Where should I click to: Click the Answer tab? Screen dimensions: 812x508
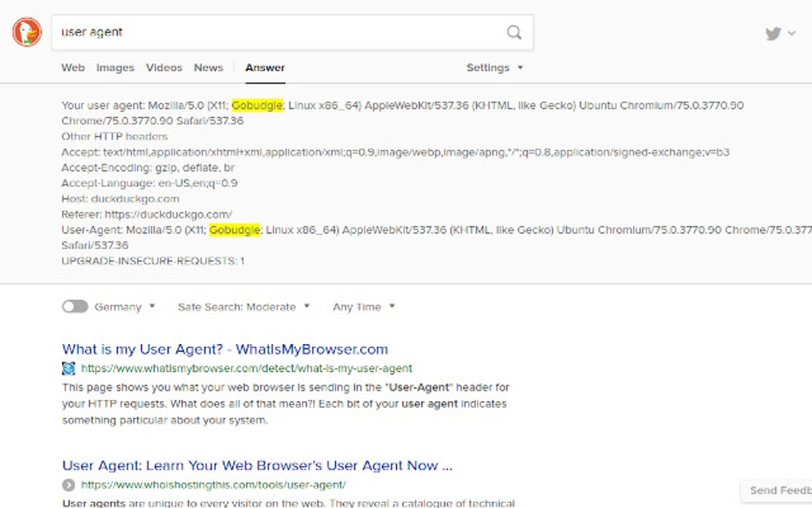pos(264,68)
